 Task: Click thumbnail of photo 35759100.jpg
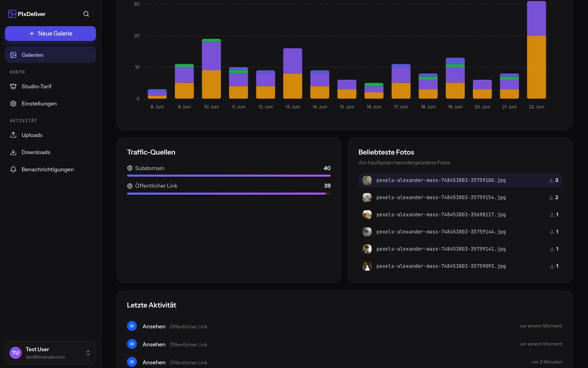click(367, 180)
